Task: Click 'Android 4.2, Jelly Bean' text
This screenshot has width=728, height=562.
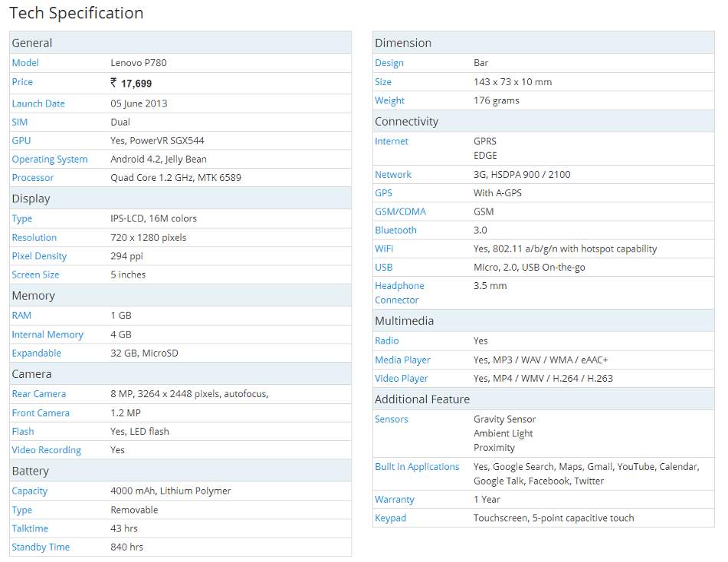Action: coord(159,159)
